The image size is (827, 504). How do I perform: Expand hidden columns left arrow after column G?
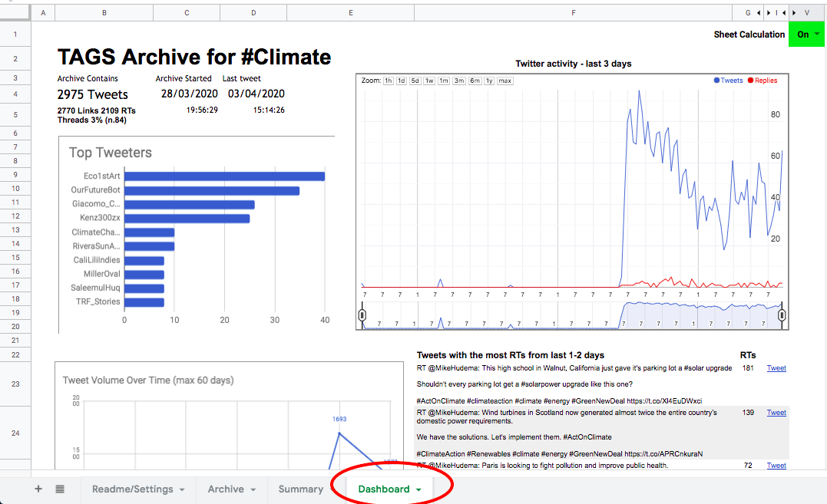coord(759,12)
